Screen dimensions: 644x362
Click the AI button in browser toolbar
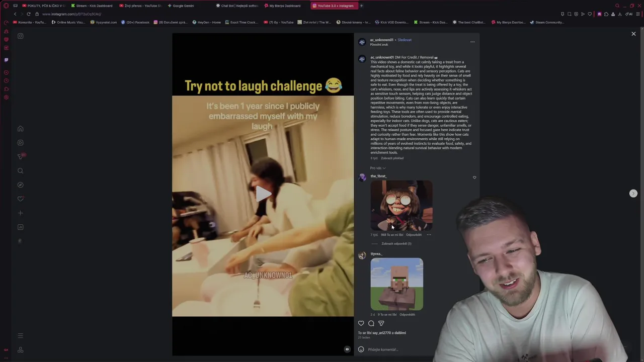tap(629, 14)
